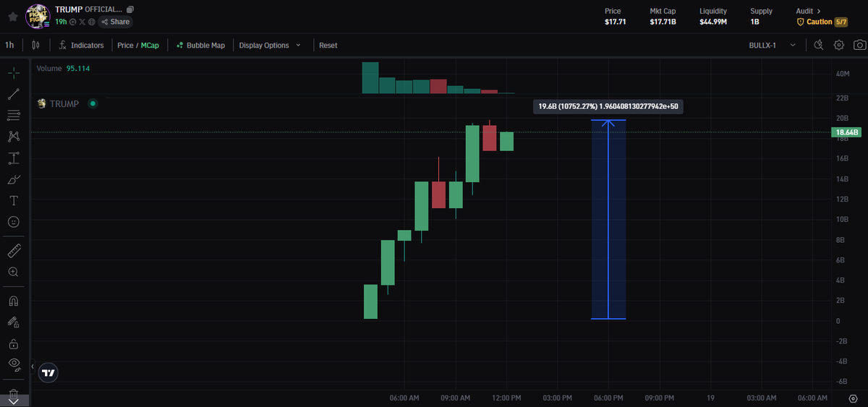Take a chart snapshot with the camera

859,45
